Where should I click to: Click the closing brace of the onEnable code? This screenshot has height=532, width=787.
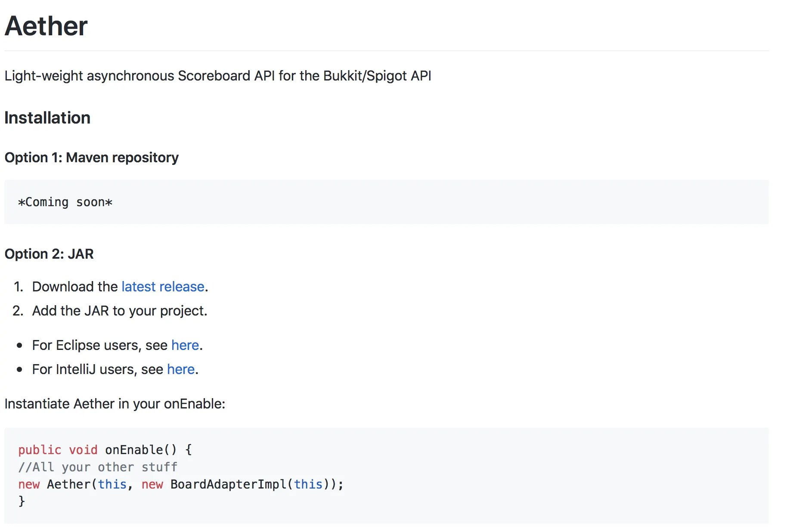click(22, 501)
